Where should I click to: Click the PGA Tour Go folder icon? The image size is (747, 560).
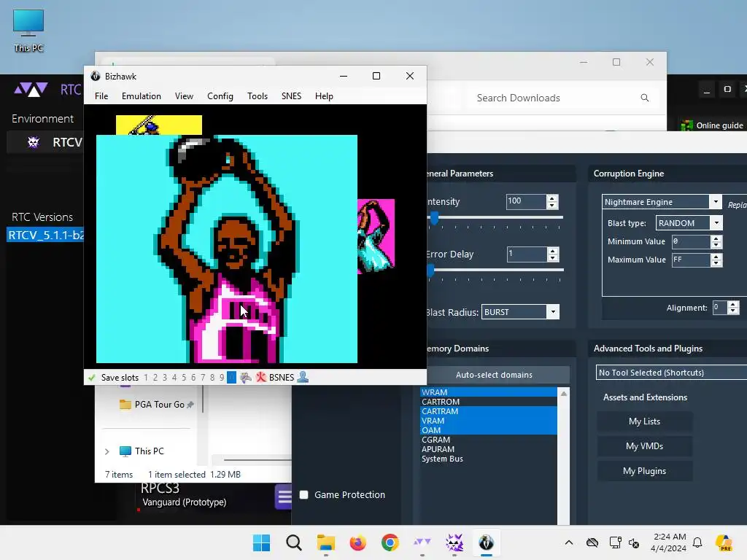pos(125,404)
